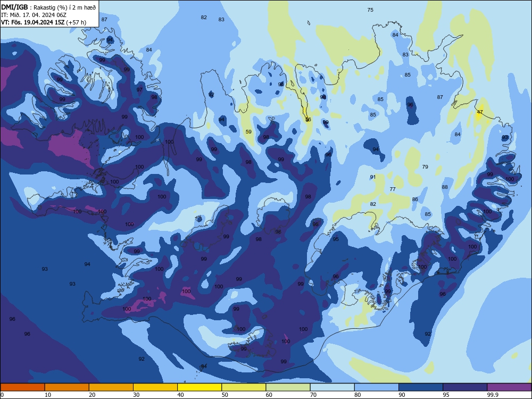Screen dimensions: 532x399
Task: Pick the light green 60–70 legend swatch
Action: click(288, 387)
